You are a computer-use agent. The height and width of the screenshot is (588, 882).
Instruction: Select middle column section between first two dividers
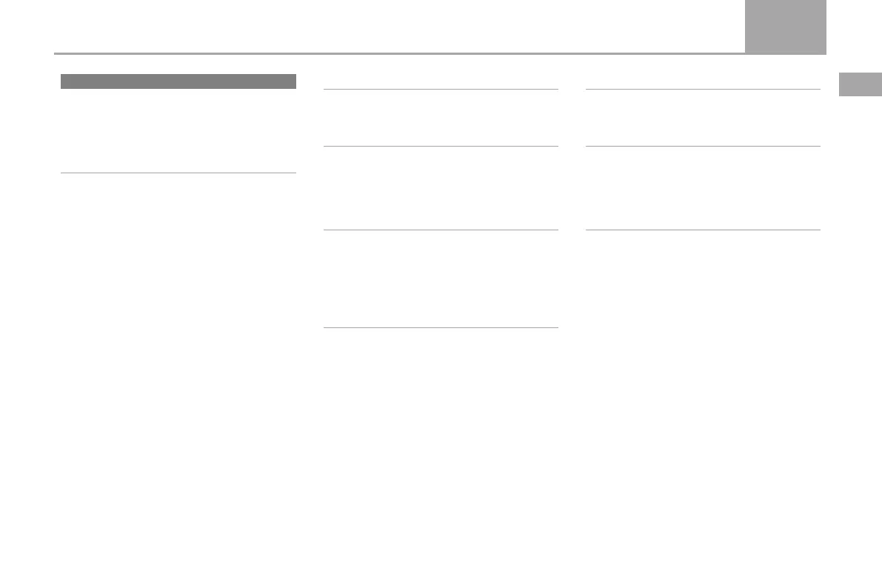click(x=441, y=118)
